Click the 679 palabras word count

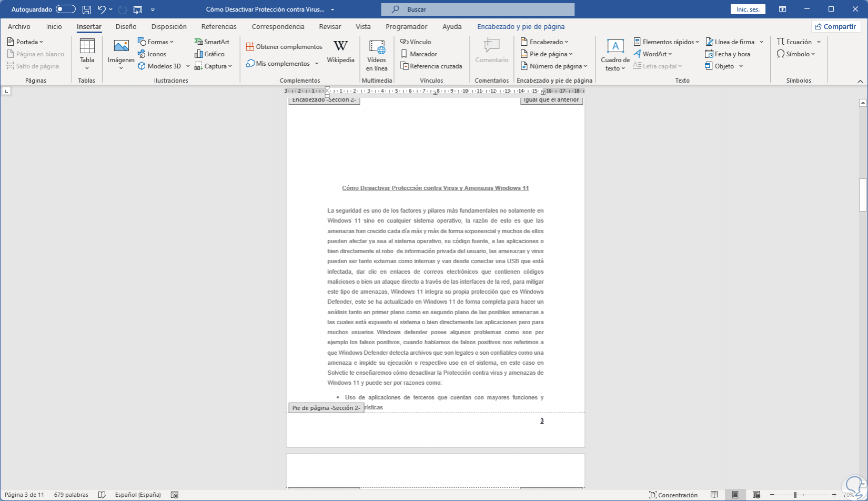tap(71, 495)
